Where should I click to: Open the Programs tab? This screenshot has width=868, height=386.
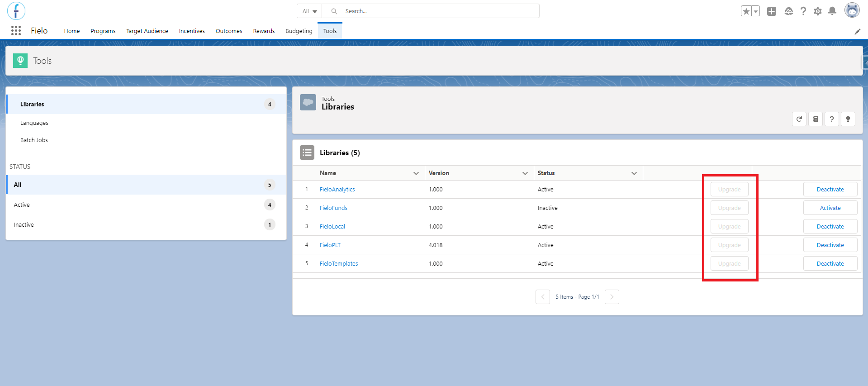(x=103, y=31)
